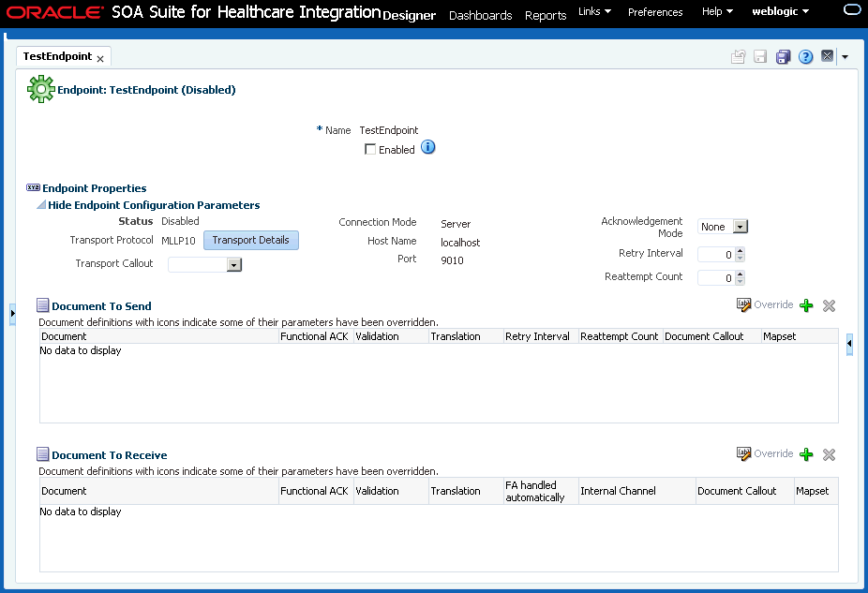Click the Document To Receive section icon

pos(42,454)
